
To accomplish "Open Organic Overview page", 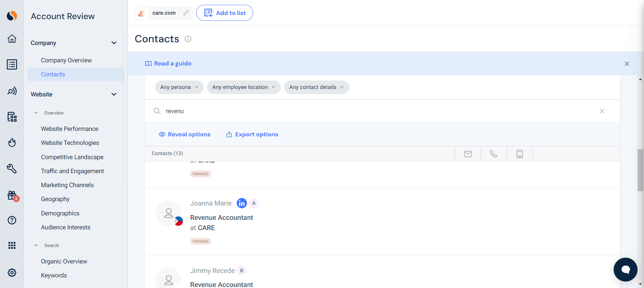I will point(64,261).
